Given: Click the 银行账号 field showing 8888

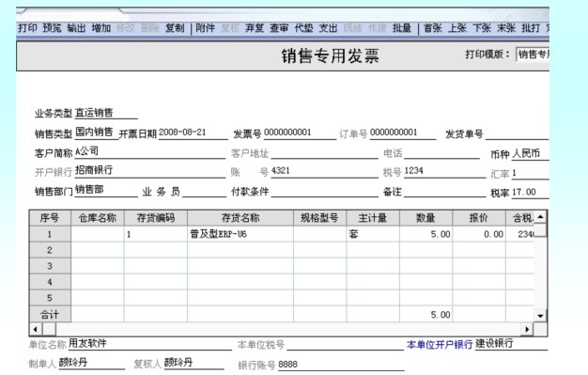Looking at the screenshot, I should coord(341,365).
